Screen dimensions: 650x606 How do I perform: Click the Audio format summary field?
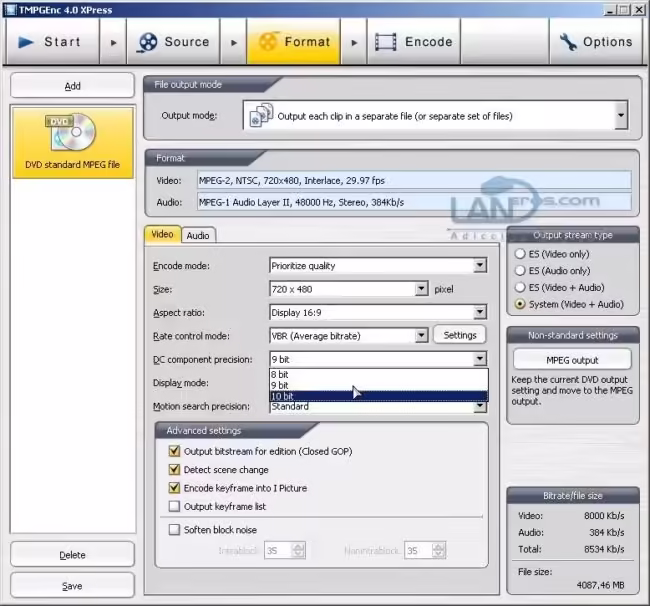414,202
